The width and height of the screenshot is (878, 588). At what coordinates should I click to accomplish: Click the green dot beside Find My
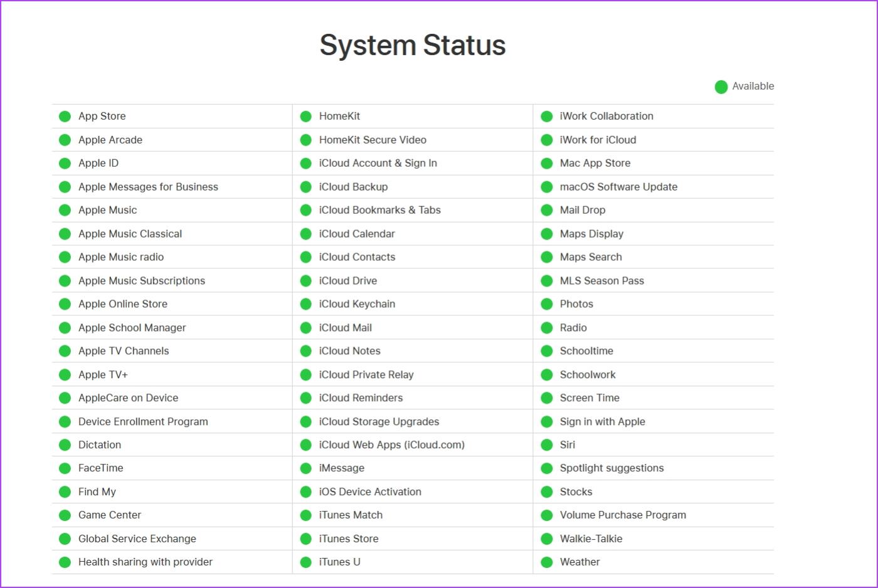(x=65, y=492)
